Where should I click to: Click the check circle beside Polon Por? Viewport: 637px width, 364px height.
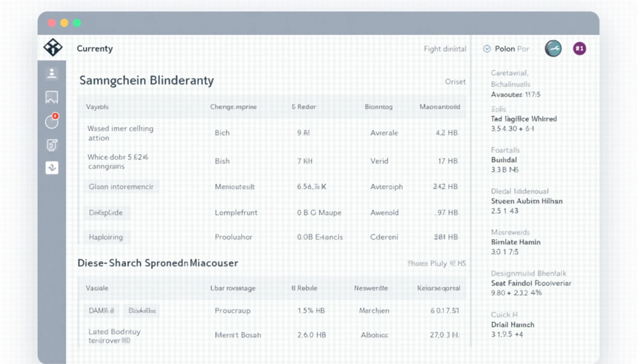pyautogui.click(x=487, y=49)
